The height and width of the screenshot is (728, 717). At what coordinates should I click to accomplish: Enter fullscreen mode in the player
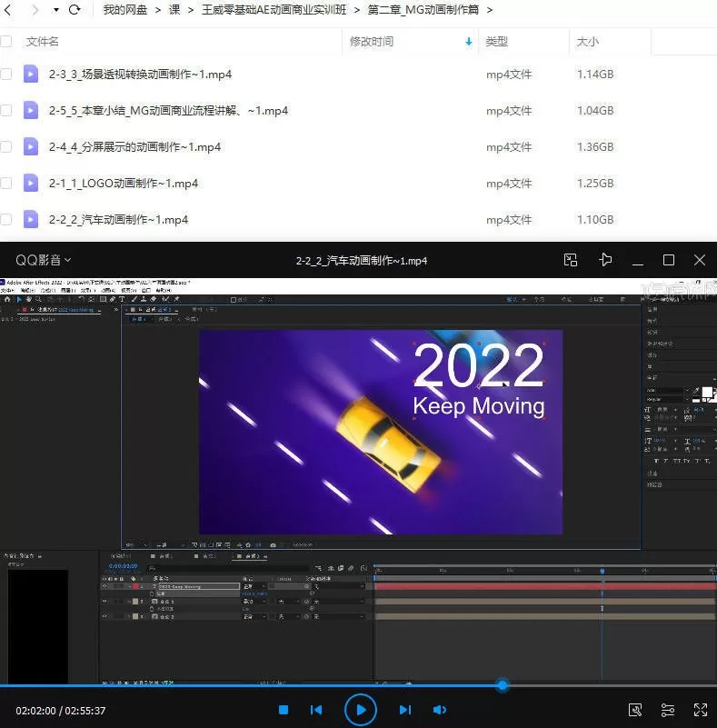click(701, 710)
